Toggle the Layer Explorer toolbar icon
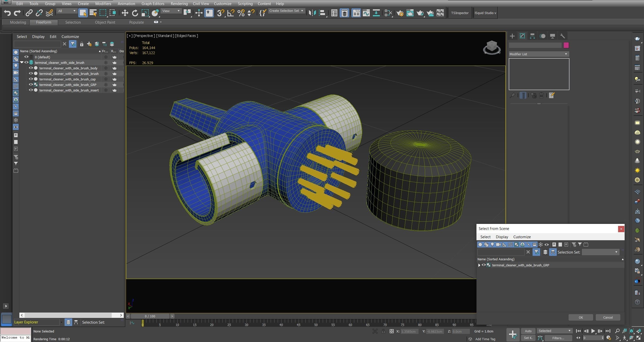Image resolution: width=644 pixels, height=342 pixels. (x=344, y=13)
